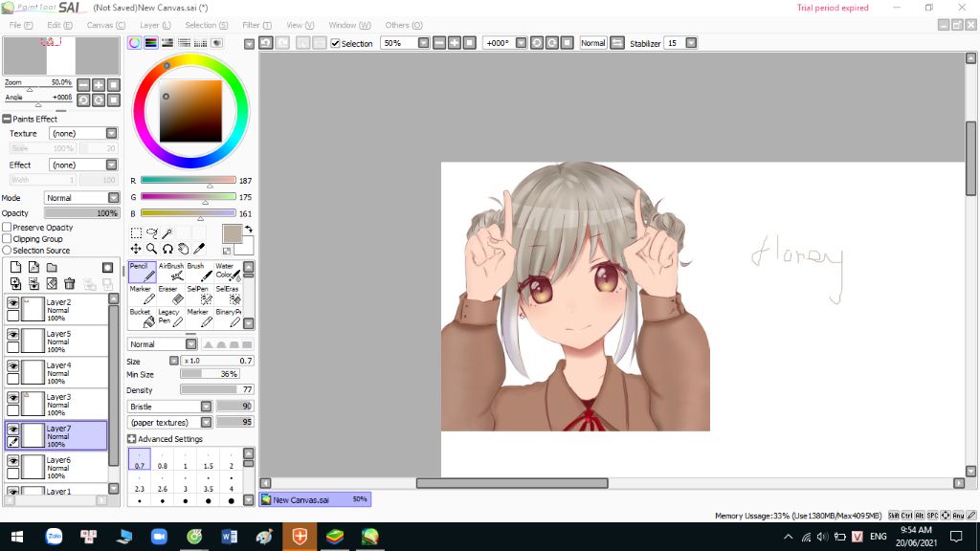Open Zoom meeting app from taskbar

tap(160, 536)
